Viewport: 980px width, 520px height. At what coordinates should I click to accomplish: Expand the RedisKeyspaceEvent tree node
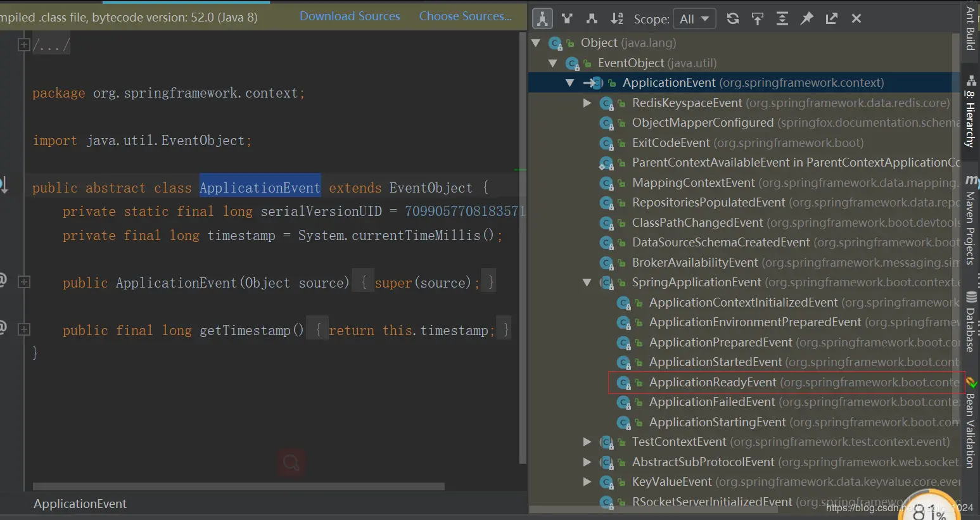coord(587,103)
